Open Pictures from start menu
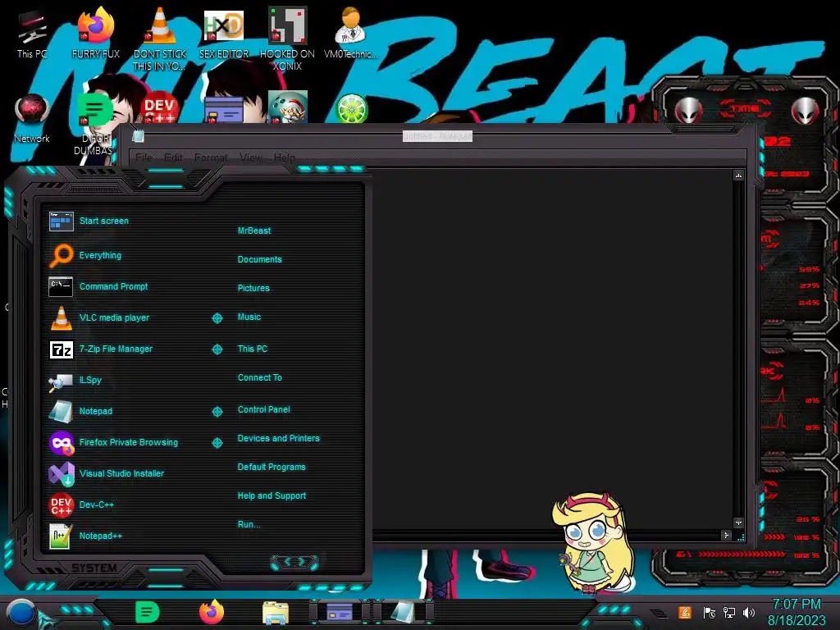 pos(253,288)
